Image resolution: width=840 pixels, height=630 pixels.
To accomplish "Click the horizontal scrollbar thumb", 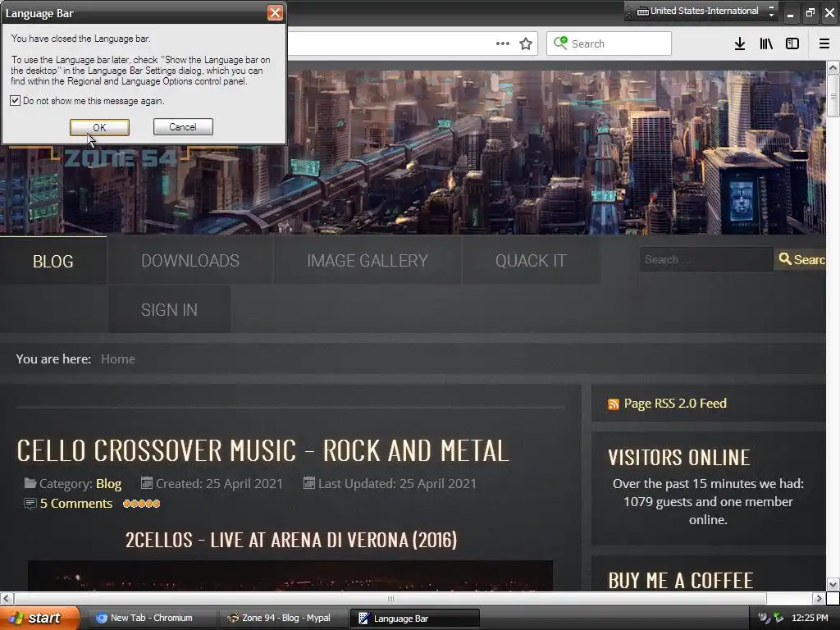I will click(390, 598).
